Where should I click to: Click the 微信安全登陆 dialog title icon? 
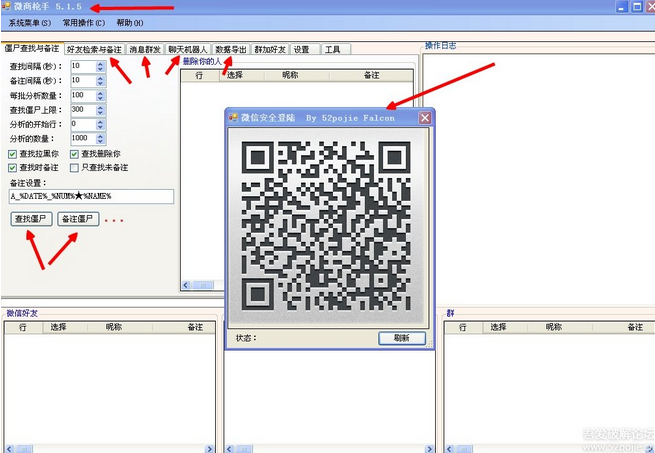coord(233,118)
